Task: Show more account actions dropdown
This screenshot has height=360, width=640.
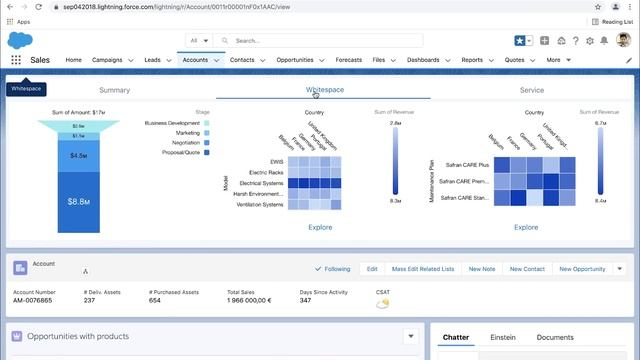Action: coord(620,269)
